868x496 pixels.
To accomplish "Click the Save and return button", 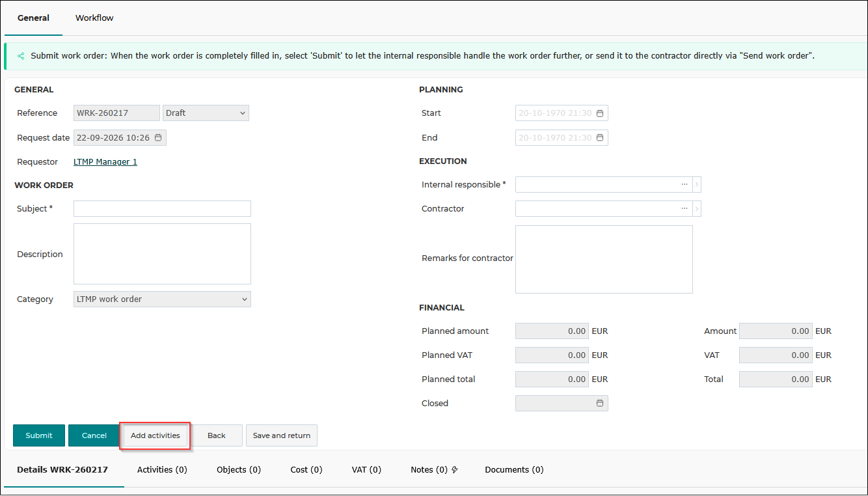I will tap(282, 435).
